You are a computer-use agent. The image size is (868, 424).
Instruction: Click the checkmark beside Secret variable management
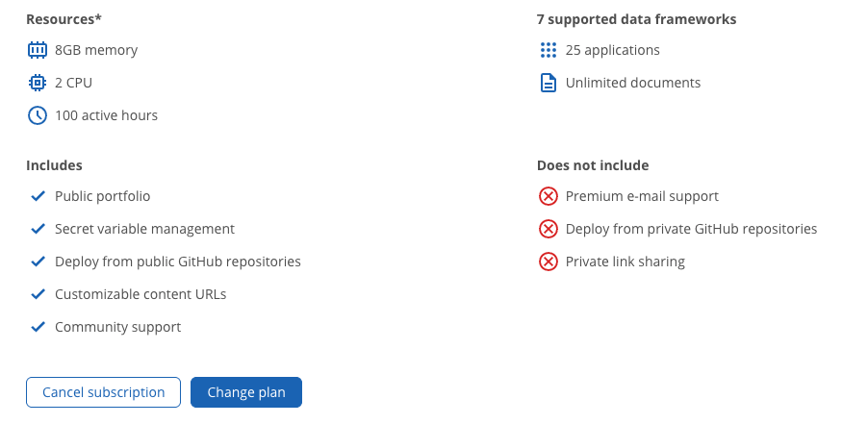pyautogui.click(x=38, y=229)
